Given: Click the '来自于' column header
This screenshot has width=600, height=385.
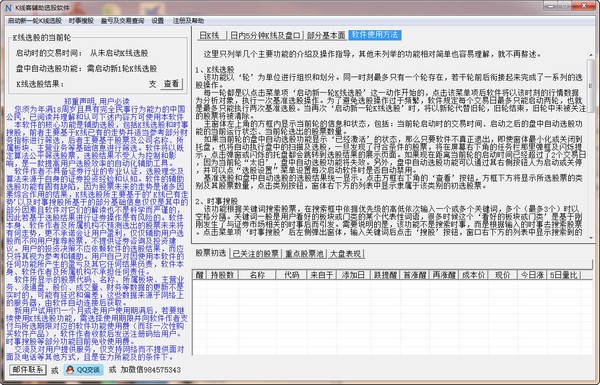Looking at the screenshot, I should tap(322, 275).
